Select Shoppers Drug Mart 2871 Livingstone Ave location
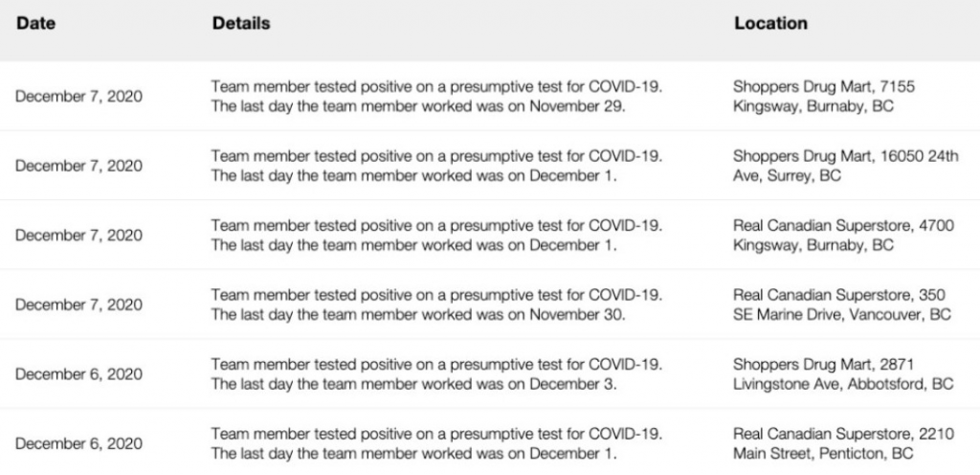 843,373
